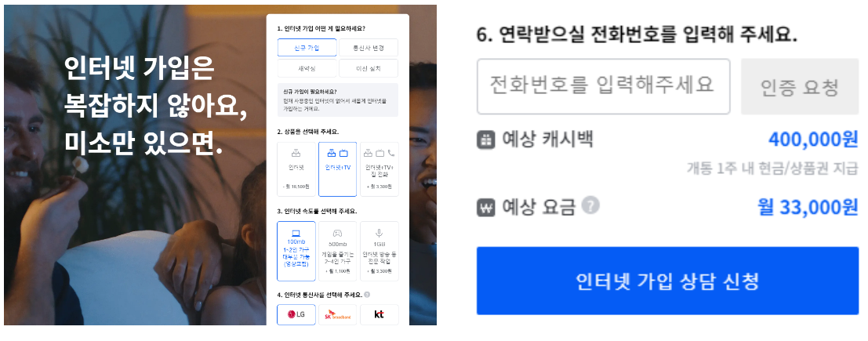Click the 전화번호를 입력해주세요 phone field
868x341 pixels.
(604, 86)
